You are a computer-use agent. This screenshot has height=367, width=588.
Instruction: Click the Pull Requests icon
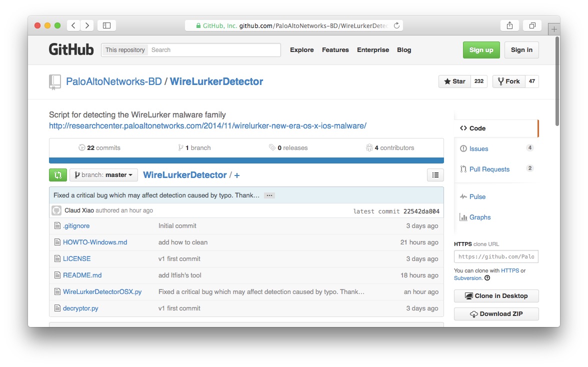tap(463, 169)
